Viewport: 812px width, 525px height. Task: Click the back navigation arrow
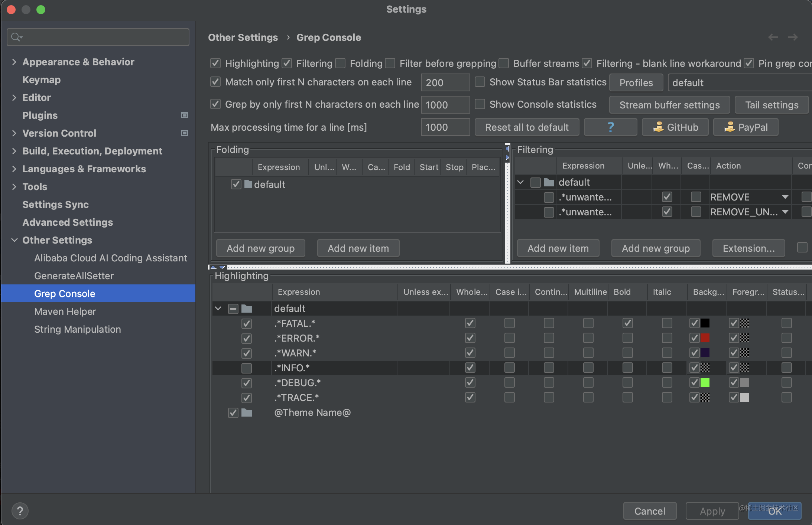click(773, 37)
